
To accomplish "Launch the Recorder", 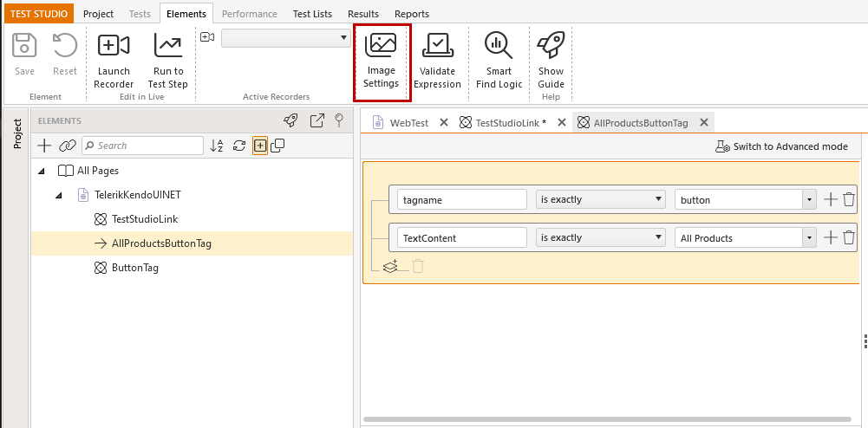I will click(114, 60).
